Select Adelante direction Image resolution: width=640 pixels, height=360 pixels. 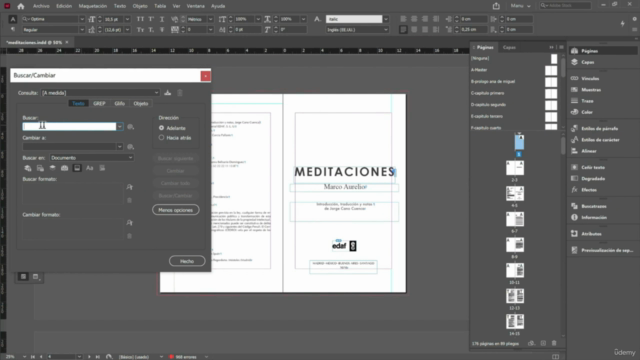click(161, 128)
